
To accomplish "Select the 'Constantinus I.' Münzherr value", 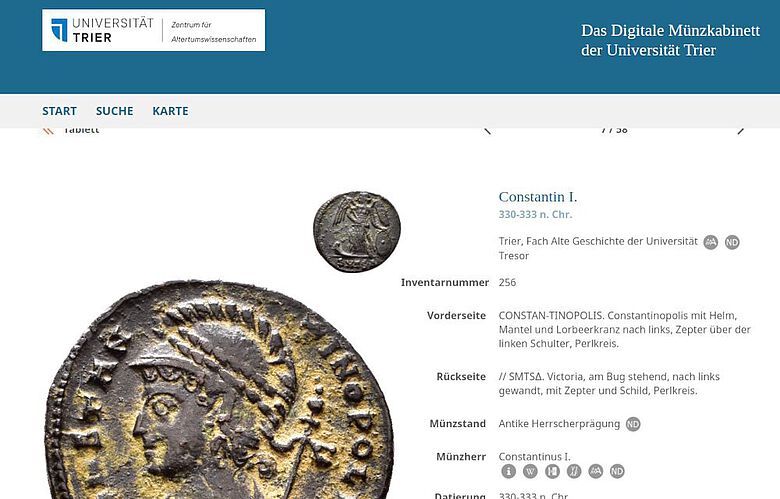I will tap(535, 457).
